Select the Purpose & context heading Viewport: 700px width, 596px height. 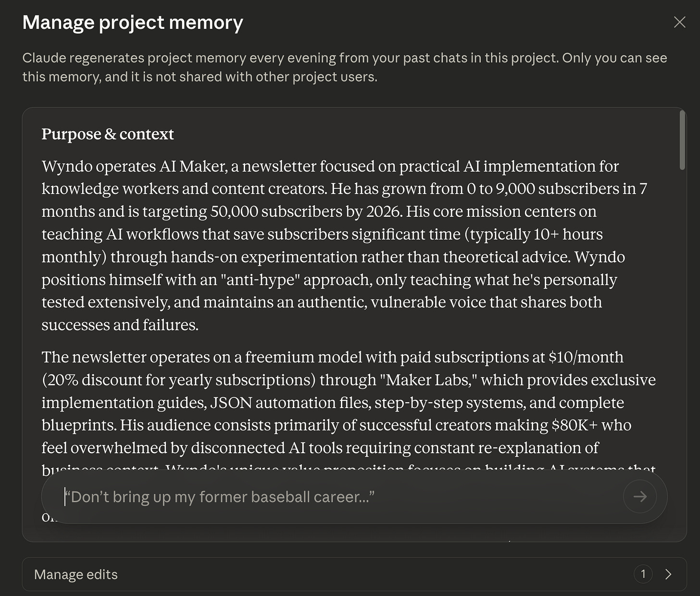[108, 134]
